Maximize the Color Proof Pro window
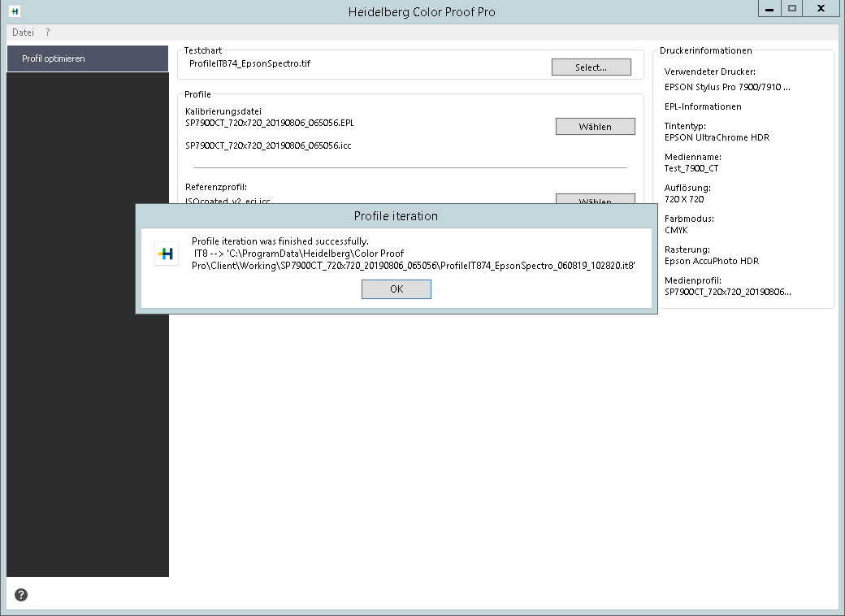The height and width of the screenshot is (616, 845). (x=792, y=8)
